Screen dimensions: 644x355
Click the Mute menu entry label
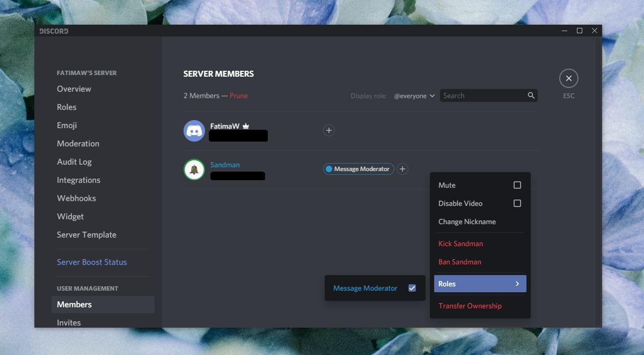click(447, 185)
